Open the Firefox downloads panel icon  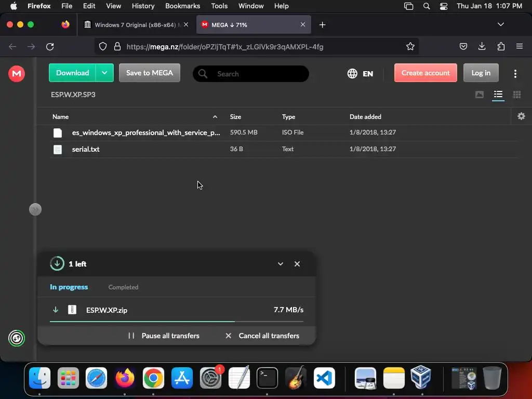(482, 46)
